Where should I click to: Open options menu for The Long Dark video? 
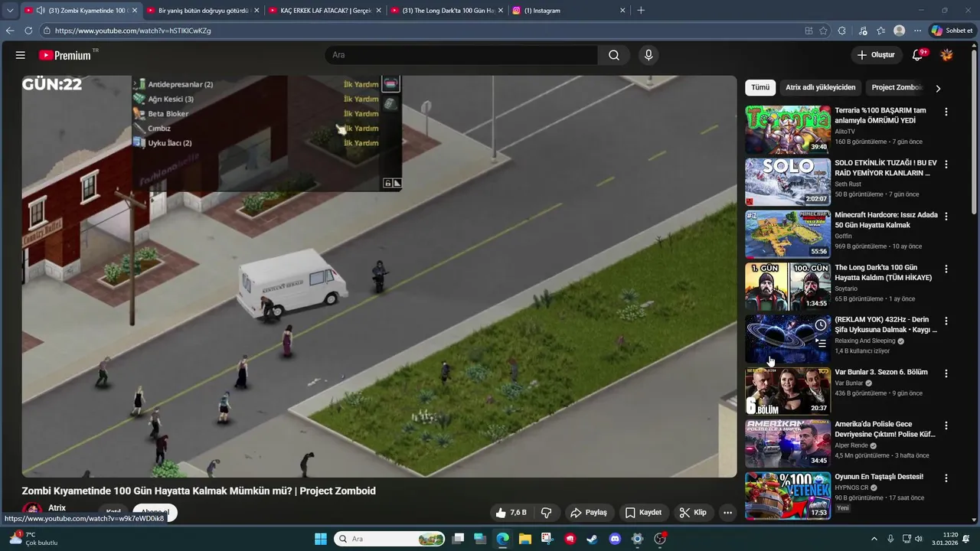pyautogui.click(x=946, y=269)
